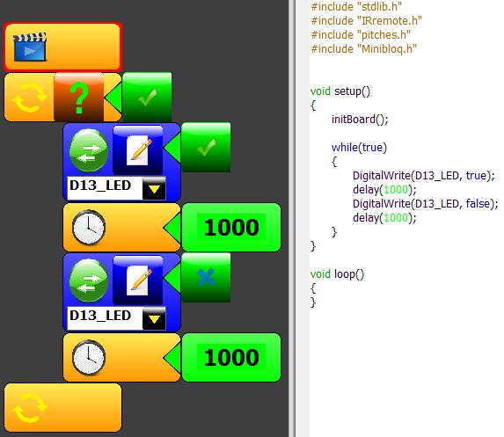Edit the second 1000 delay value
The image size is (504, 437).
231,358
